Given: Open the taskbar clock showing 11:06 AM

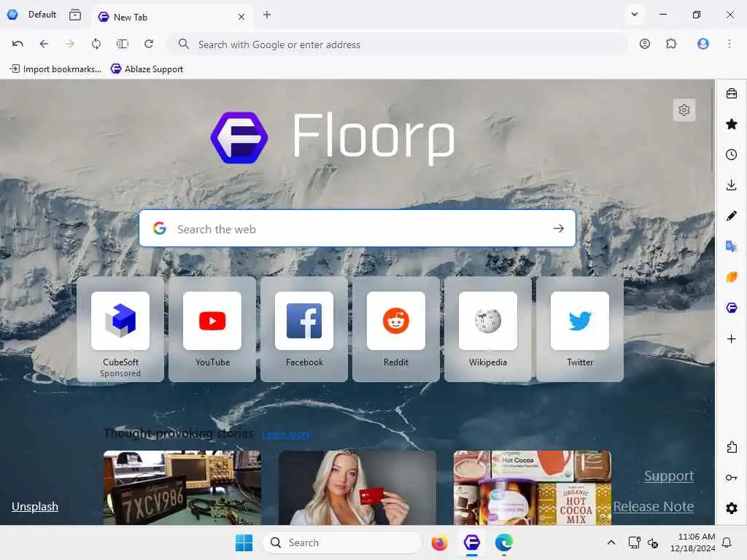Looking at the screenshot, I should pyautogui.click(x=692, y=542).
